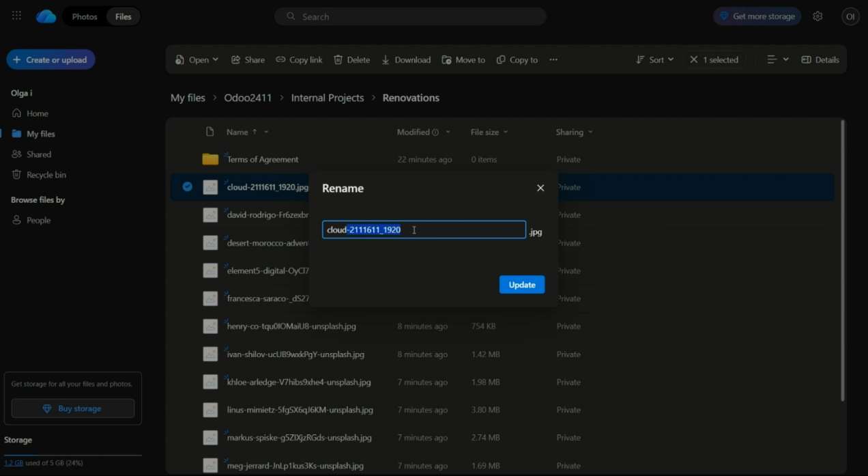This screenshot has height=476, width=868.
Task: Close the Rename dialog with X
Action: click(540, 188)
